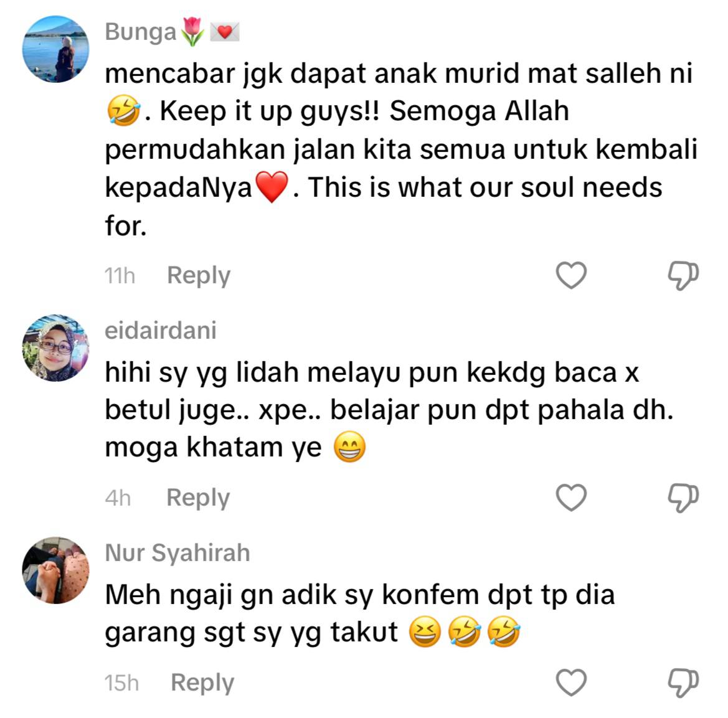Open the Nur Syahirah username link
Screen dimensions: 728x718
tap(177, 553)
